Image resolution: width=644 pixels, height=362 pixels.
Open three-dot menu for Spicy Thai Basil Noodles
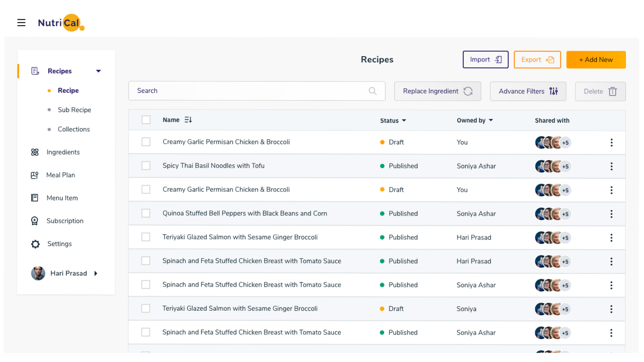(x=611, y=166)
